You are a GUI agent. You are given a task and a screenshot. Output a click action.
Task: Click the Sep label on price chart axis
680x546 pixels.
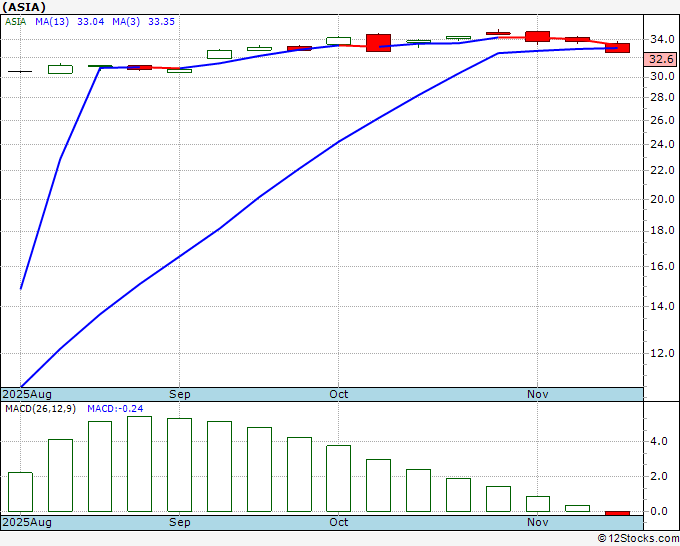click(x=180, y=394)
